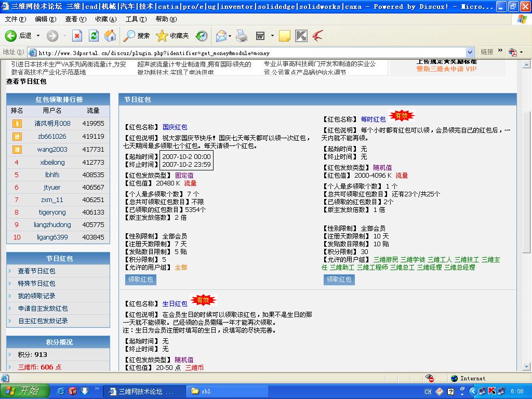Click the page vertical scrollbar thumb

click(526, 182)
